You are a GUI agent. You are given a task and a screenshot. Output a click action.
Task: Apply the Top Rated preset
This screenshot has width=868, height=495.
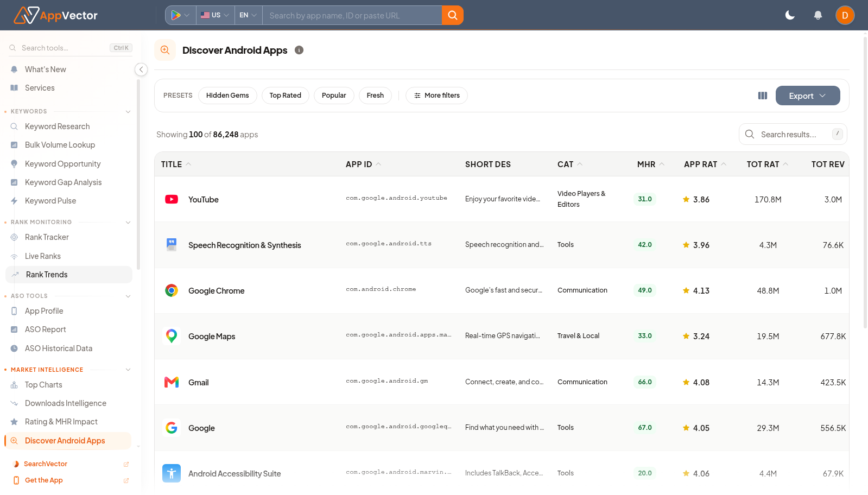pyautogui.click(x=285, y=96)
